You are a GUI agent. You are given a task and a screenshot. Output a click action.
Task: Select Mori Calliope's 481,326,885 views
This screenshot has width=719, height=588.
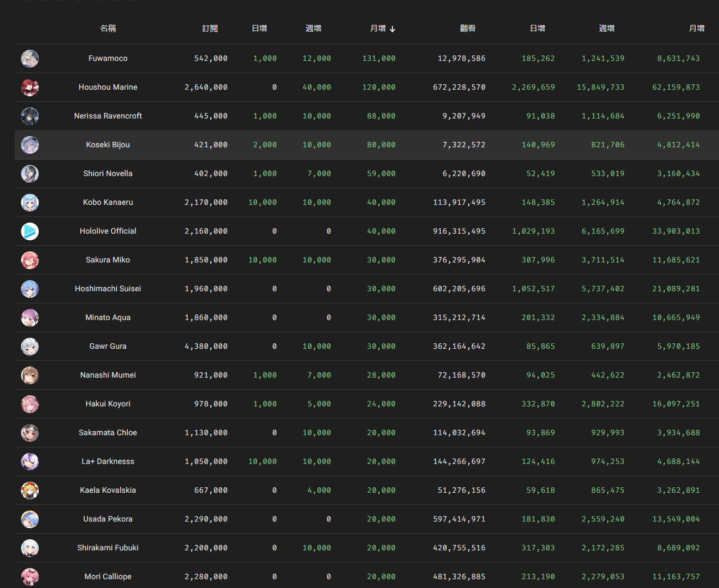tap(459, 577)
